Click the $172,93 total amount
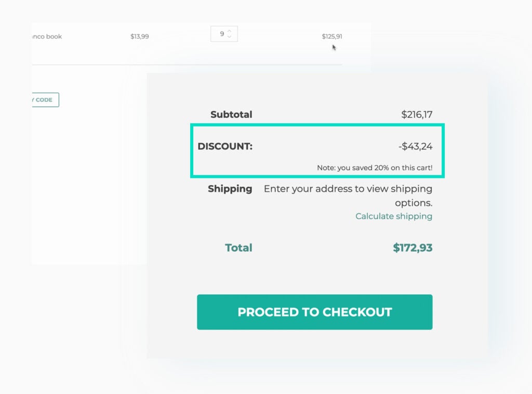The image size is (532, 394). tap(413, 248)
